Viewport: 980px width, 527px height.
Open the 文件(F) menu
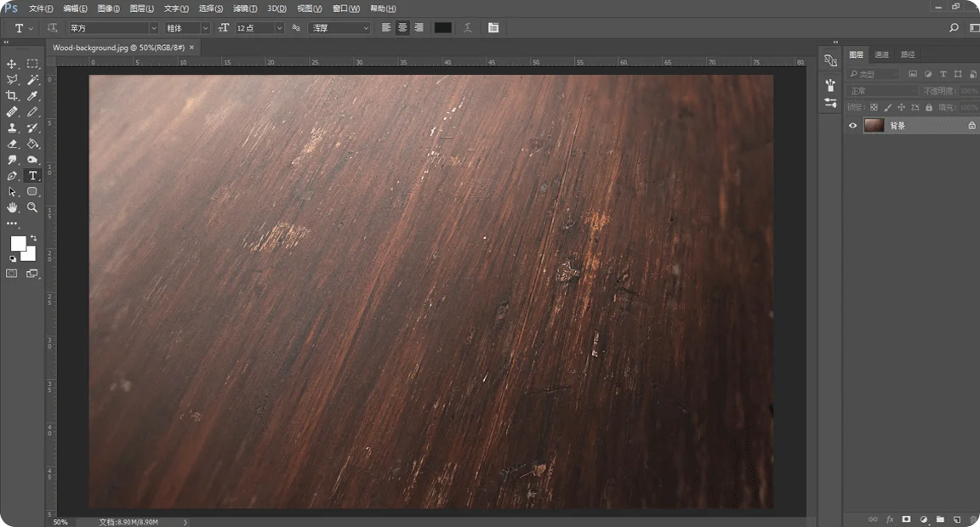(x=41, y=8)
